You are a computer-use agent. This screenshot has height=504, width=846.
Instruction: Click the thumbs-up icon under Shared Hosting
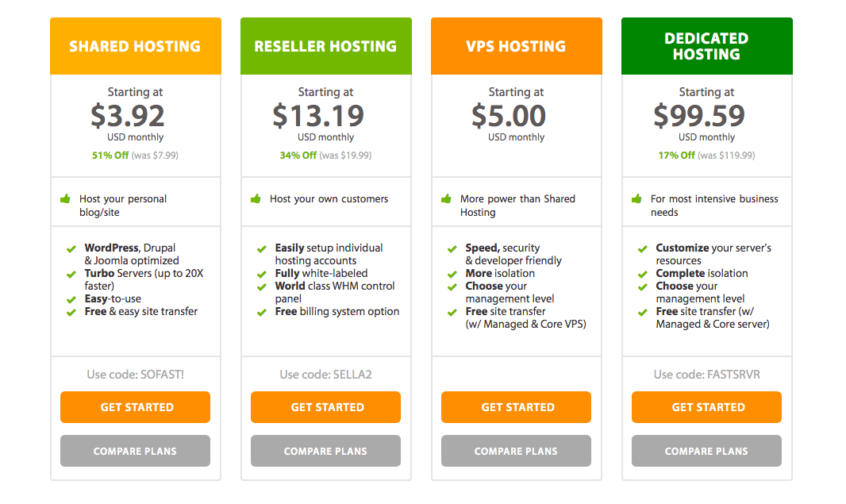(x=65, y=198)
